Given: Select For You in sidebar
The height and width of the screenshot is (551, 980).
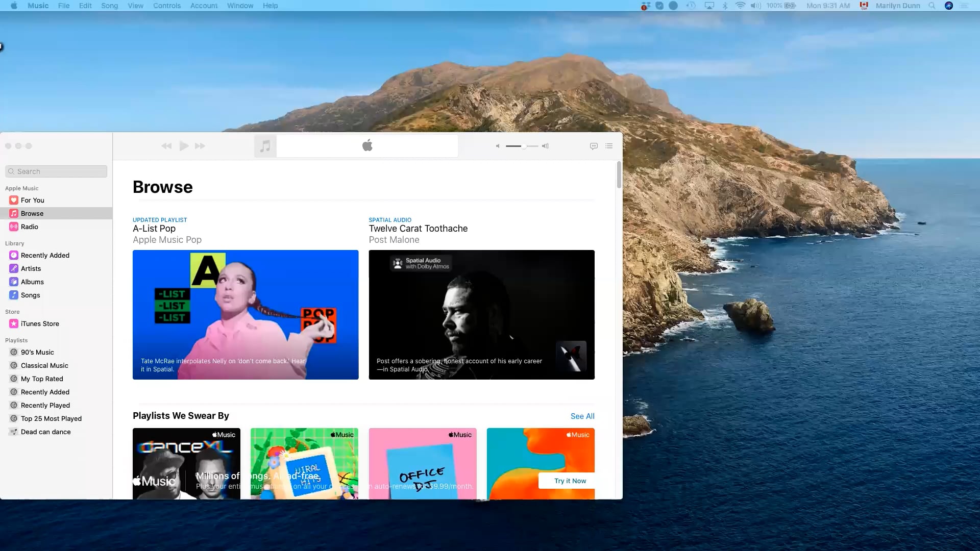Looking at the screenshot, I should (32, 200).
